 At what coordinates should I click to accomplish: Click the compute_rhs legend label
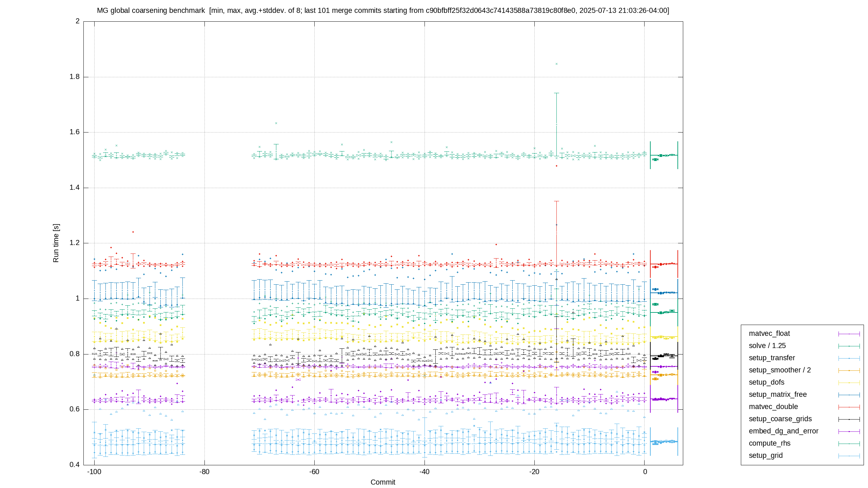tap(770, 443)
